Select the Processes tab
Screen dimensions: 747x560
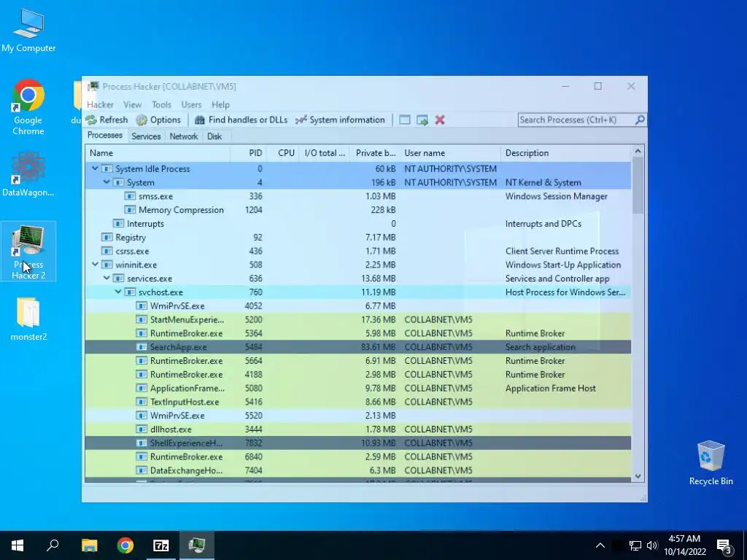(x=105, y=135)
